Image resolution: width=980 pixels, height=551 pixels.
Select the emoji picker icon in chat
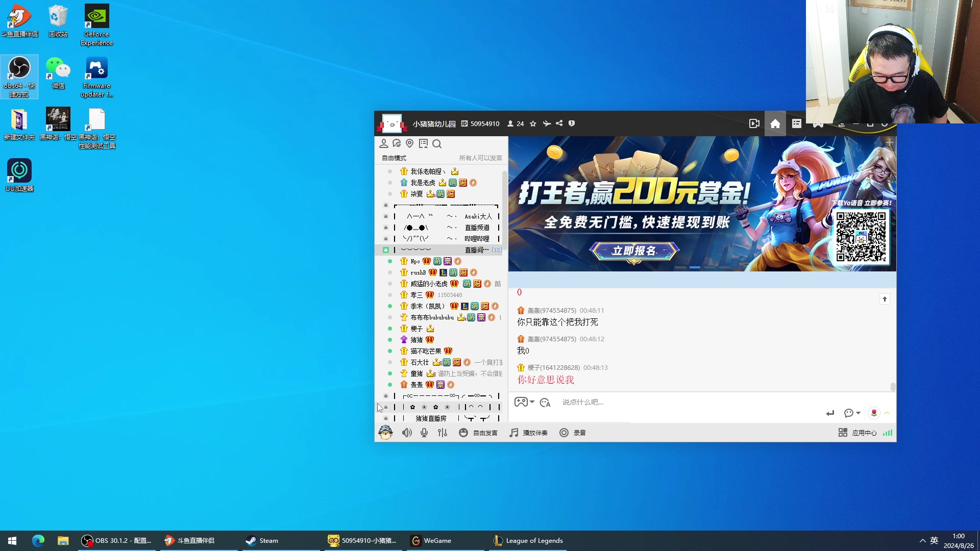click(x=546, y=402)
